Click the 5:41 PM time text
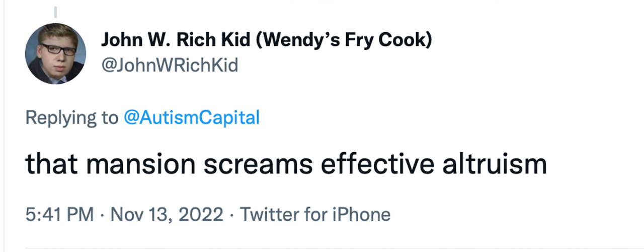Image resolution: width=644 pixels, height=252 pixels. click(x=59, y=215)
